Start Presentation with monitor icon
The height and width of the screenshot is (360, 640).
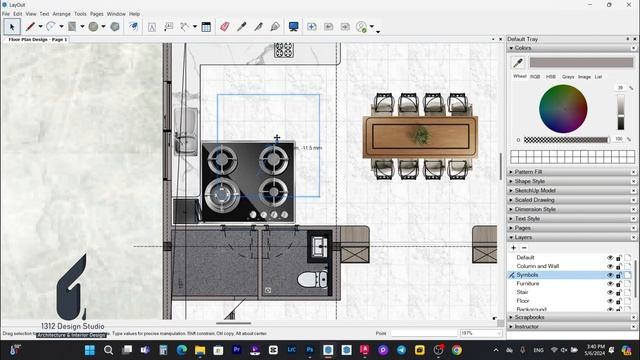(x=293, y=27)
